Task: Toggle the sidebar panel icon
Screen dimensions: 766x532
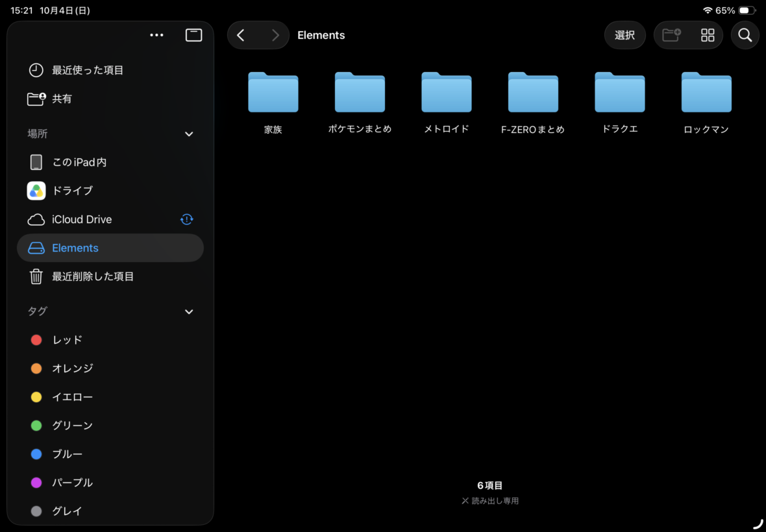Action: coord(194,35)
